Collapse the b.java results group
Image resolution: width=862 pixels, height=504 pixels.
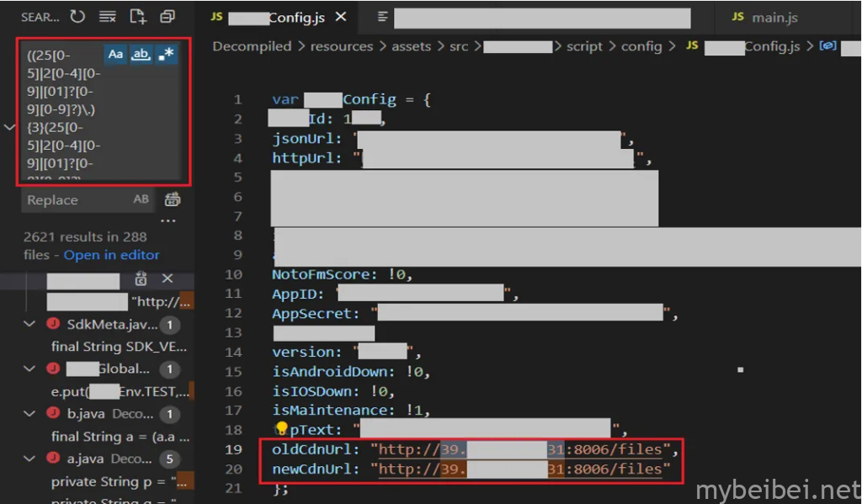(30, 413)
